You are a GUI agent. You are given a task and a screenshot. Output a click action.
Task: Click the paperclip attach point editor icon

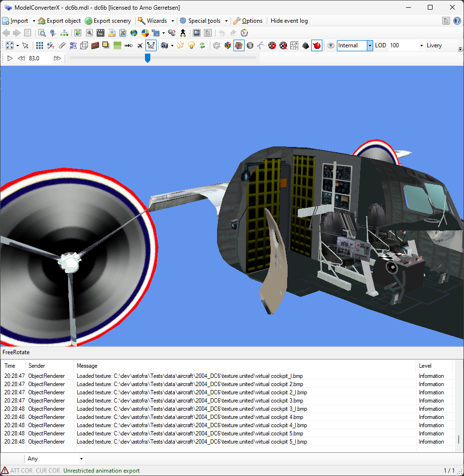(62, 45)
